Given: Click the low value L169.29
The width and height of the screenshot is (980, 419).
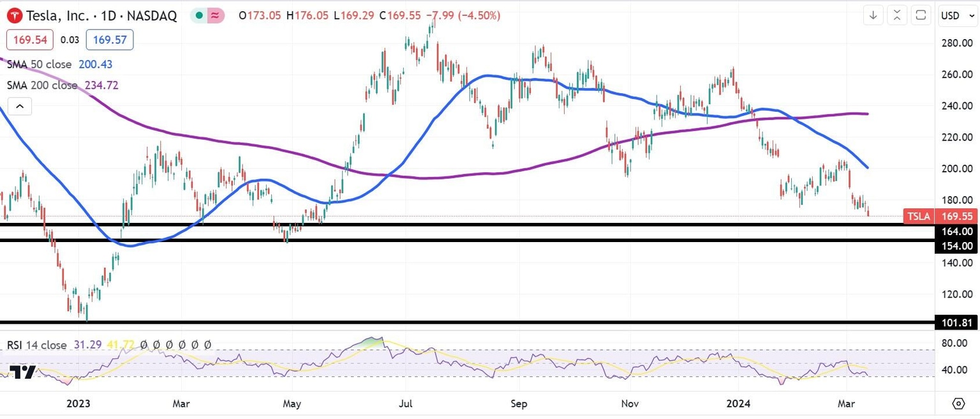Looking at the screenshot, I should point(355,16).
